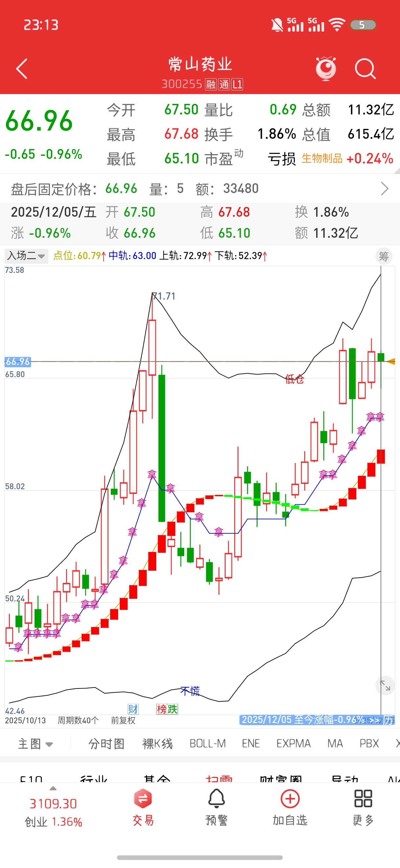
Task: Tap the home gesture bar
Action: point(200,857)
